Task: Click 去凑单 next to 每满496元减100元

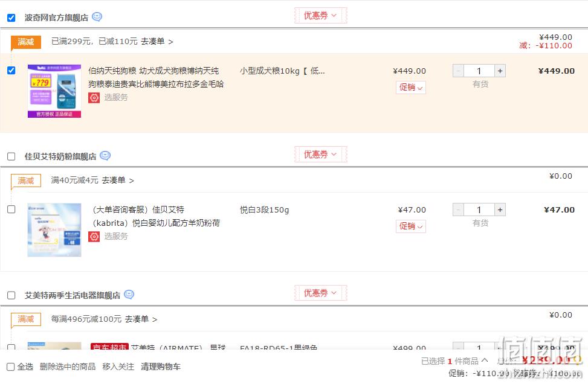Action: [141, 319]
